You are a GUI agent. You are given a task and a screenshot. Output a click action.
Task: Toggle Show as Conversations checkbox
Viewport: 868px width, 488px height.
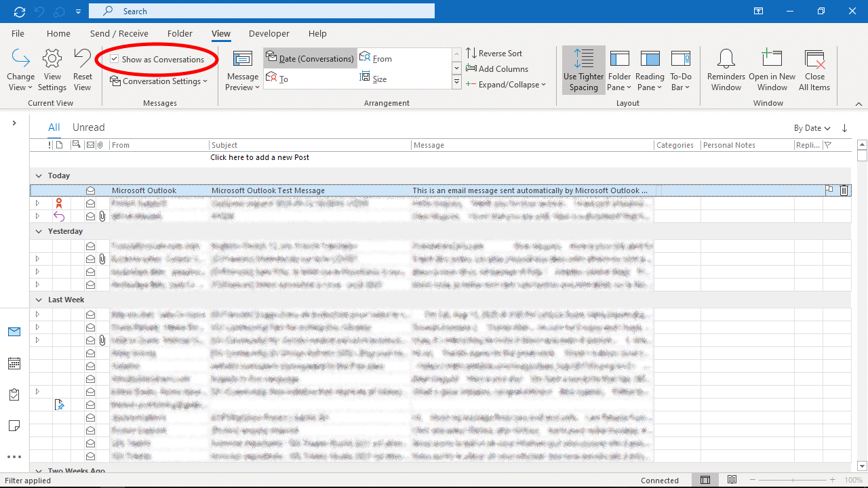(115, 59)
